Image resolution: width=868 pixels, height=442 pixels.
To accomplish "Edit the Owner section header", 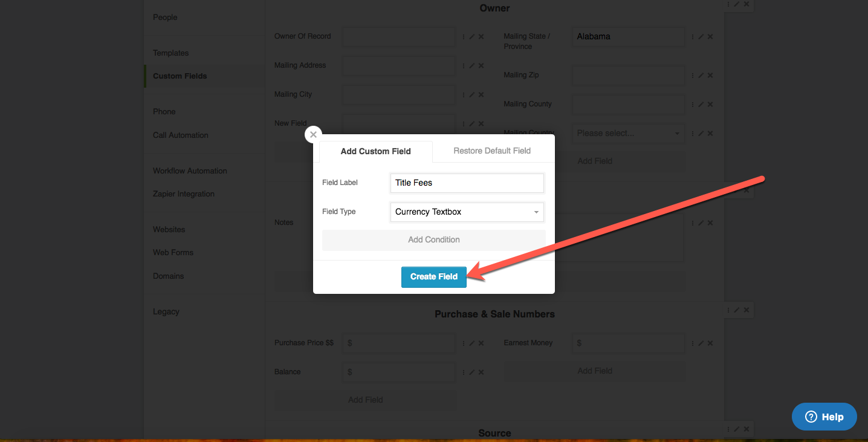I will 737,4.
